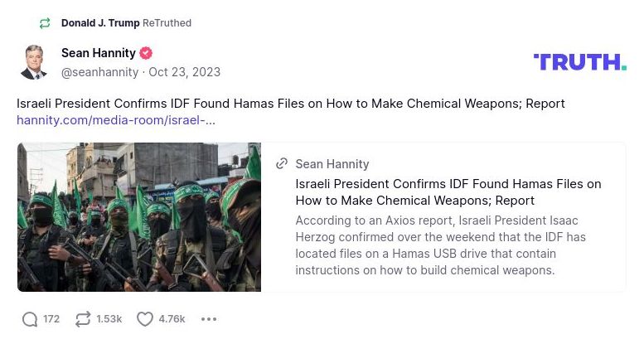Viewport: 644px width, 344px height.
Task: Click the Oct 23, 2023 post date
Action: click(184, 72)
